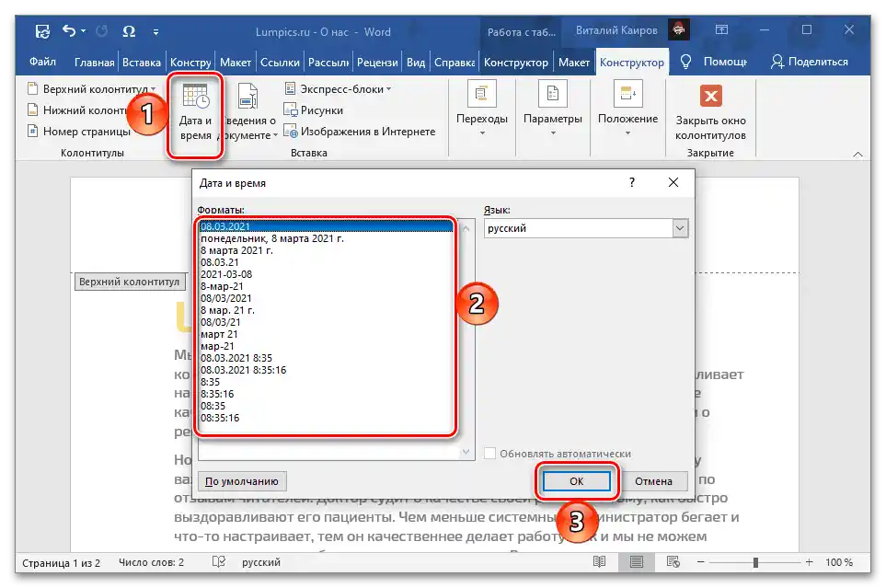The image size is (886, 588).
Task: Open Верхний колонтитул header dropdown
Action: click(91, 88)
